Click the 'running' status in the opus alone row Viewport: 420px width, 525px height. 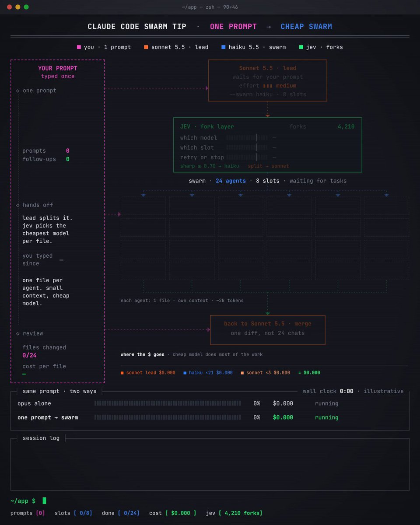(x=326, y=403)
